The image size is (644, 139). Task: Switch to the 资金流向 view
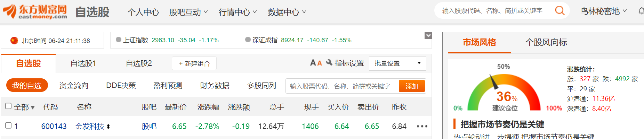coord(74,86)
